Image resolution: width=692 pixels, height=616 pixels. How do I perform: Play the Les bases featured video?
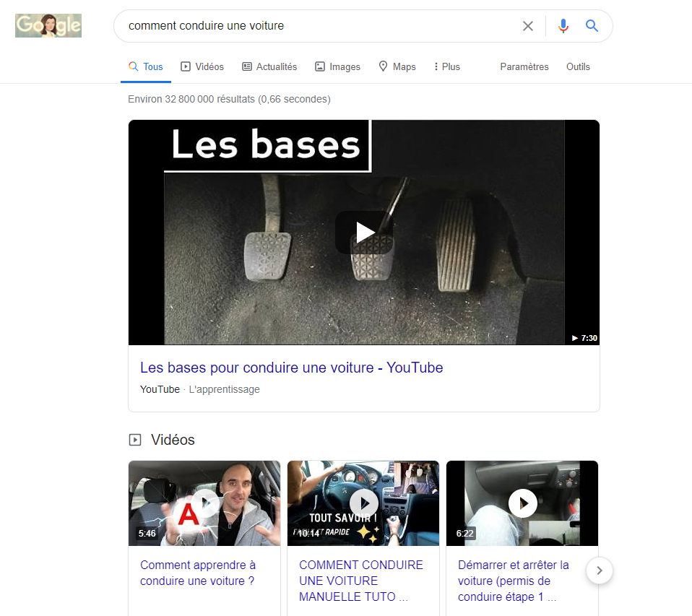point(364,233)
